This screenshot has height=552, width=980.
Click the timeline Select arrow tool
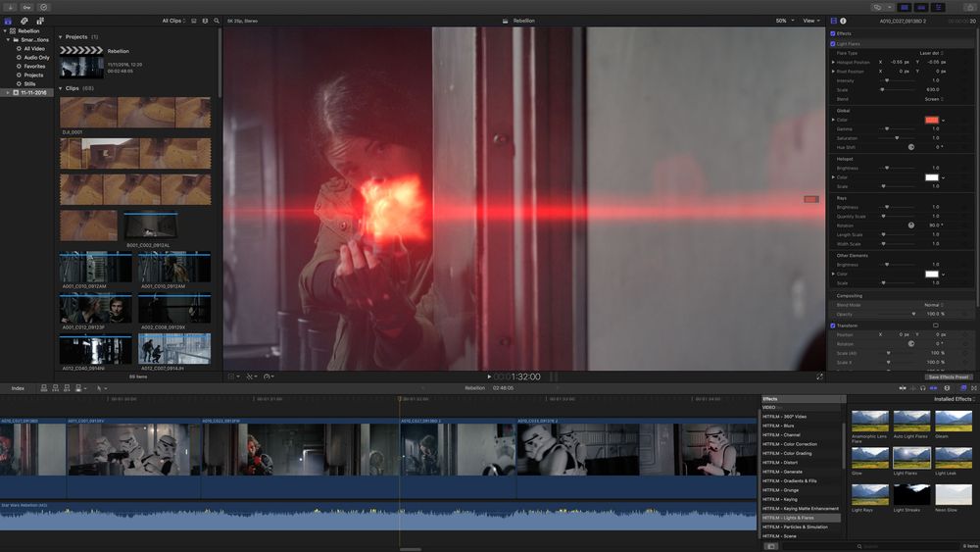[x=100, y=388]
